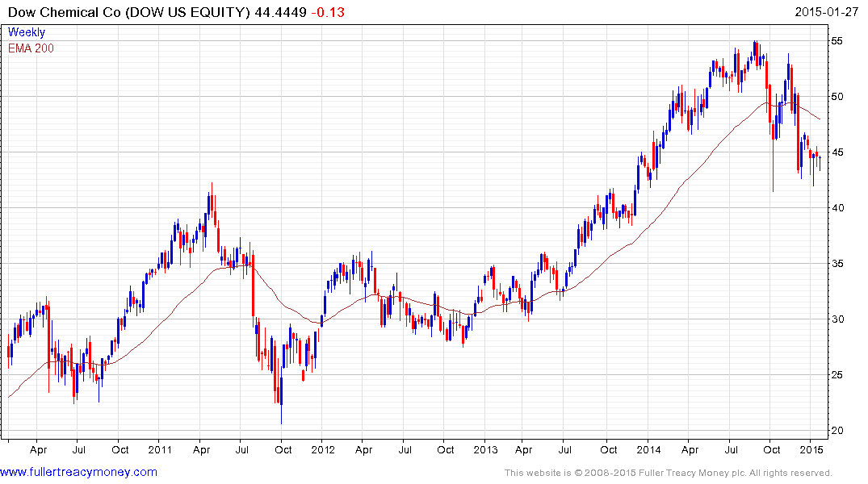The image size is (868, 484).
Task: Click the 55 price axis label
Action: (x=837, y=41)
